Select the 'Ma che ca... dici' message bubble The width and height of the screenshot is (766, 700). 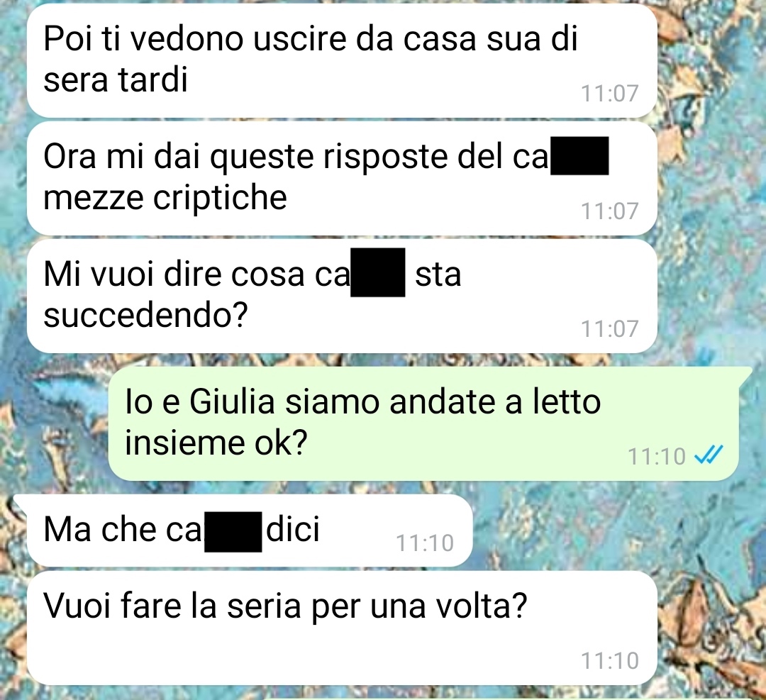tap(250, 531)
